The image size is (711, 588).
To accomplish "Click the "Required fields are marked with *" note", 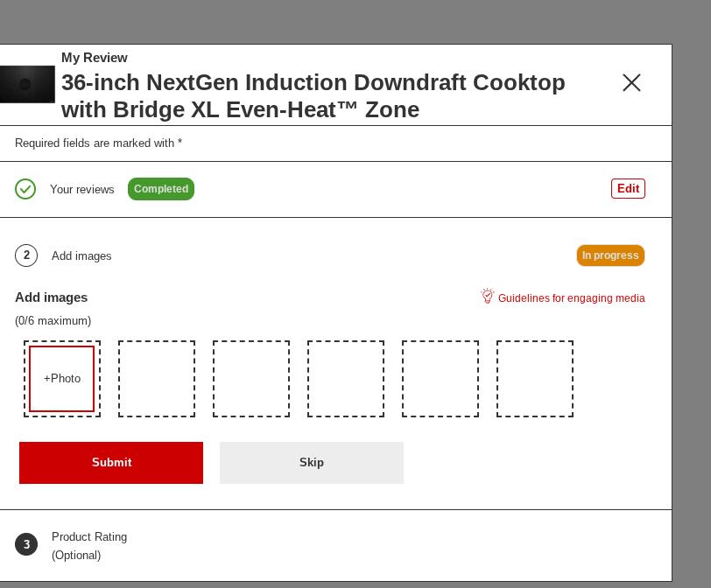I will [98, 143].
